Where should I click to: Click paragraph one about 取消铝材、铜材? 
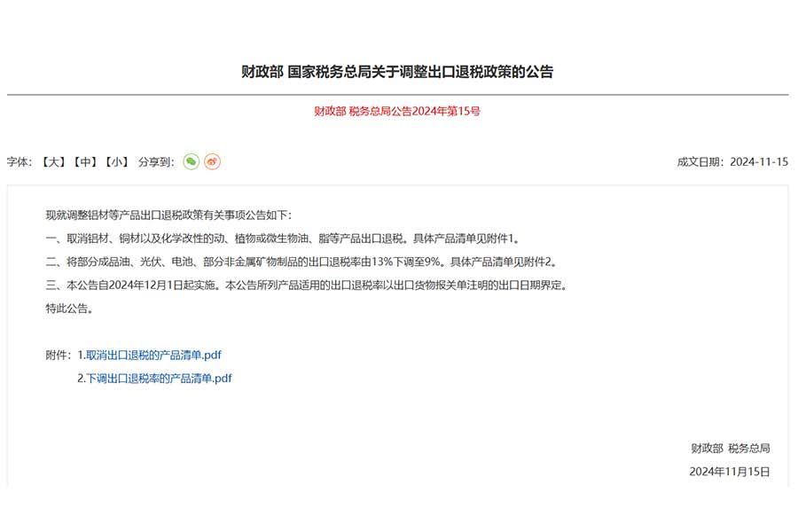point(283,239)
